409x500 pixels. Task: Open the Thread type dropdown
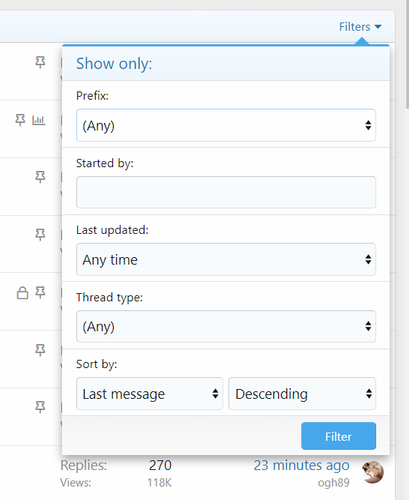226,326
